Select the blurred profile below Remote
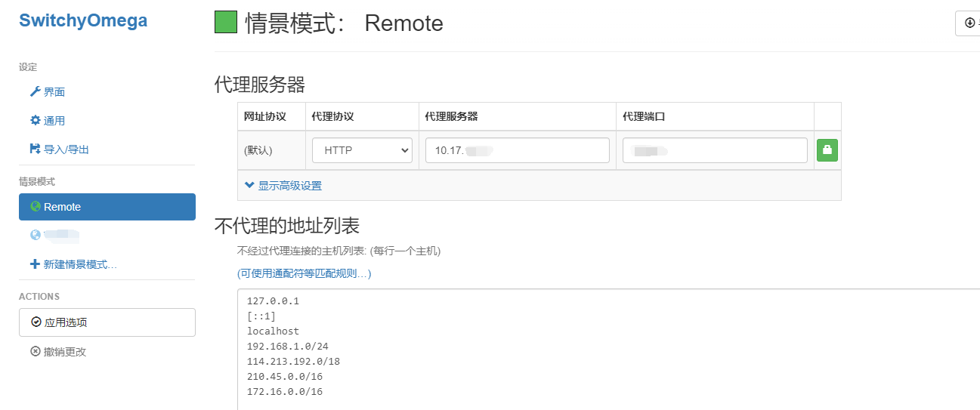Screen dimensions: 980x410 (107, 236)
